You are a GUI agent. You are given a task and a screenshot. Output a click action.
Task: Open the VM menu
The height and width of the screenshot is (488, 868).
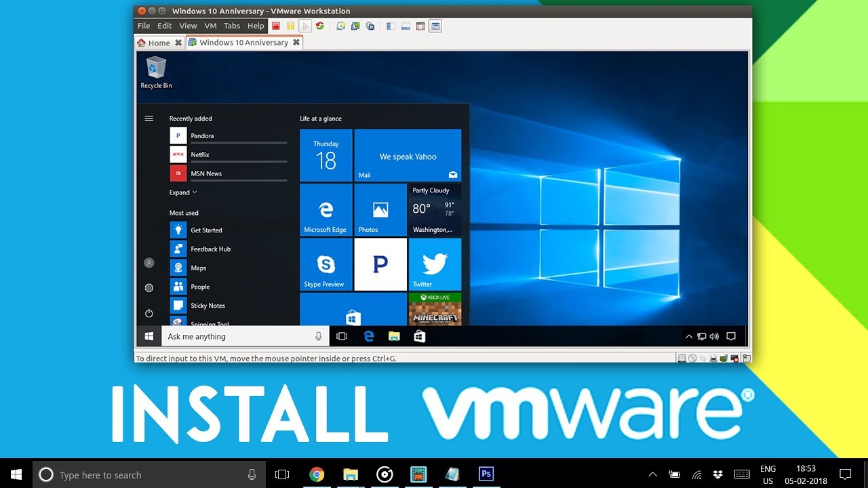(x=210, y=26)
